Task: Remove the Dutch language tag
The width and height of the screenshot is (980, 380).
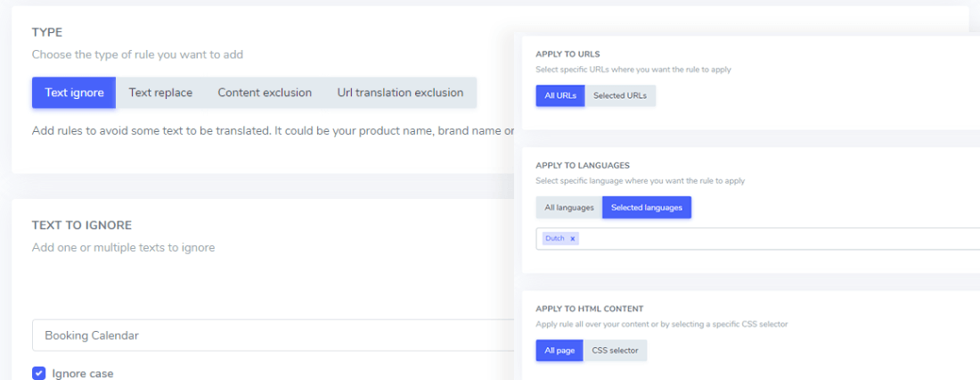Action: (x=573, y=239)
